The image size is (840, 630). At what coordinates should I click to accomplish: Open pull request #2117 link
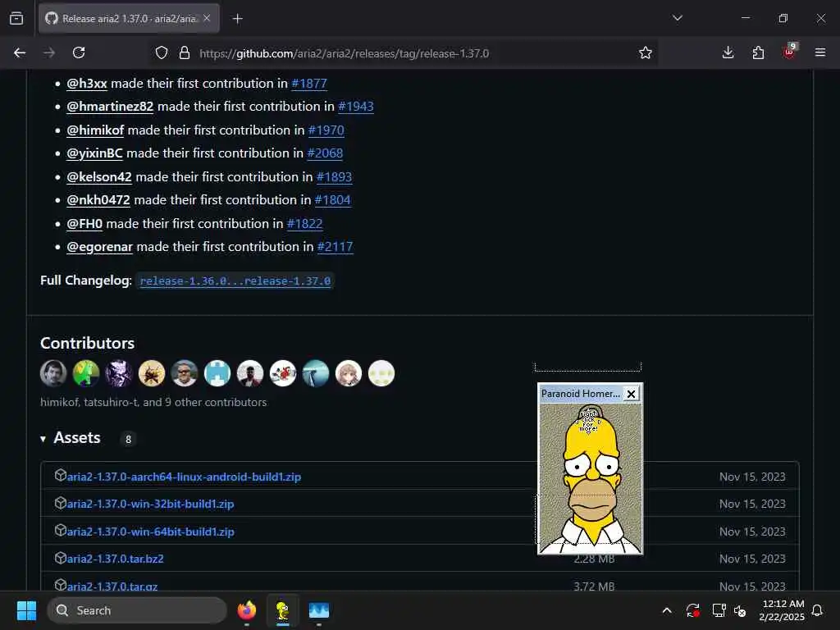click(x=336, y=246)
